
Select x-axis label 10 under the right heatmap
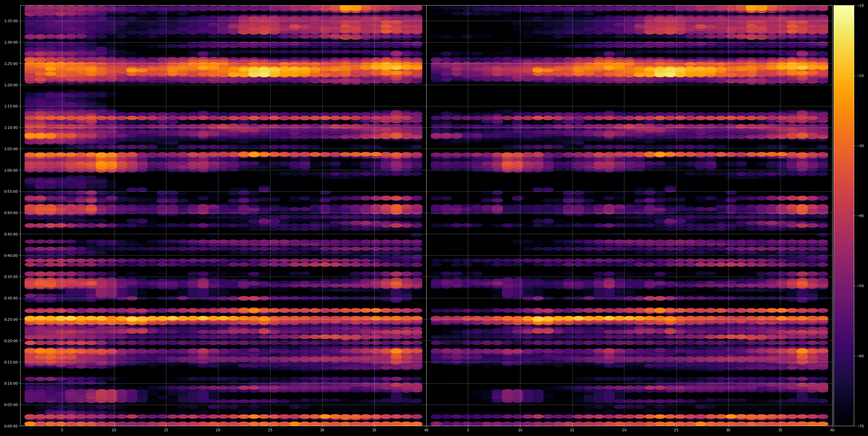(x=520, y=430)
